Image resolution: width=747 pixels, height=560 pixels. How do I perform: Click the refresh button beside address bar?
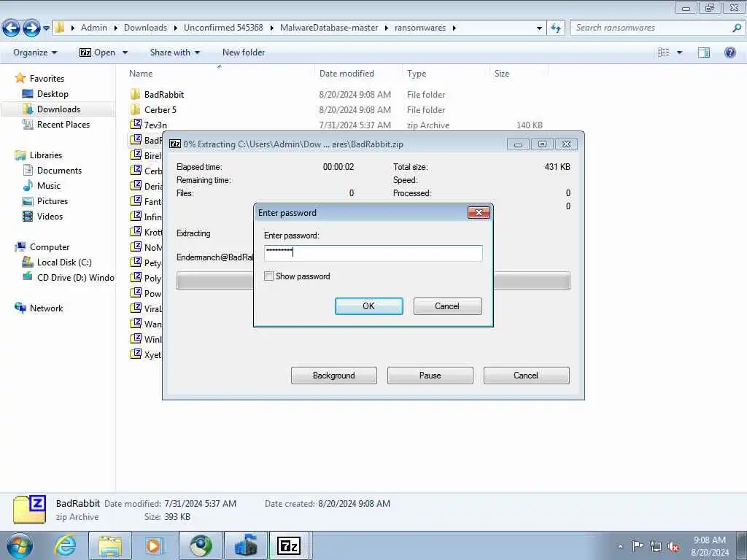click(556, 28)
